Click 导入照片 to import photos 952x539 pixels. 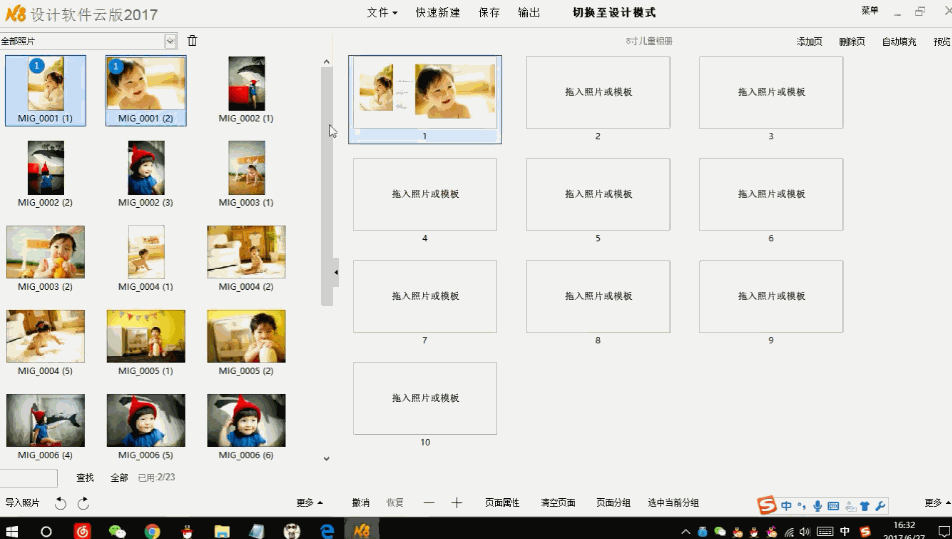coord(22,503)
